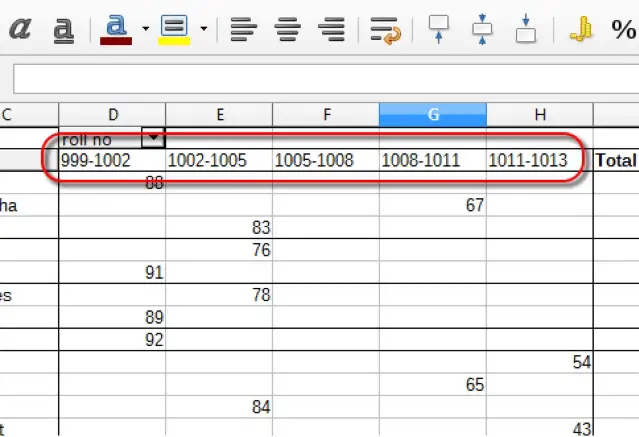This screenshot has height=437, width=639.
Task: Select the cell labeled 1008-1011
Action: (x=433, y=160)
